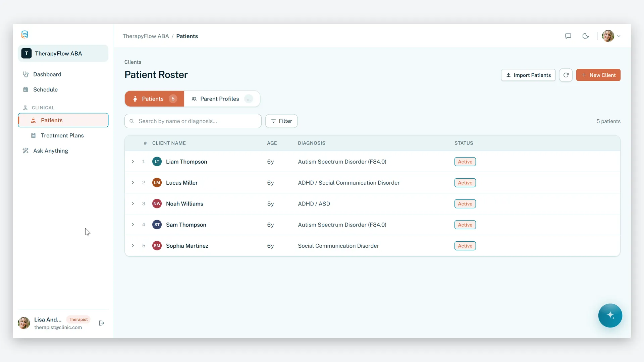The width and height of the screenshot is (644, 362).
Task: Click the refresh roster icon button
Action: pyautogui.click(x=566, y=75)
